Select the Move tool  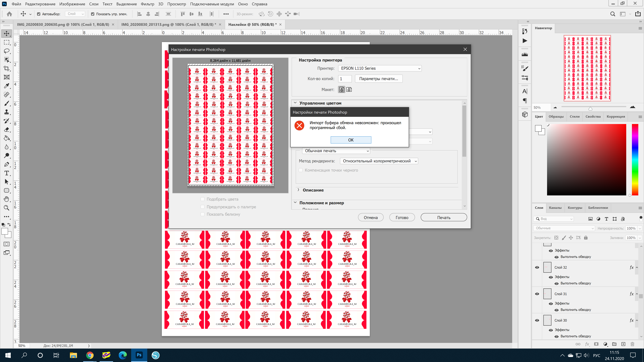(7, 34)
